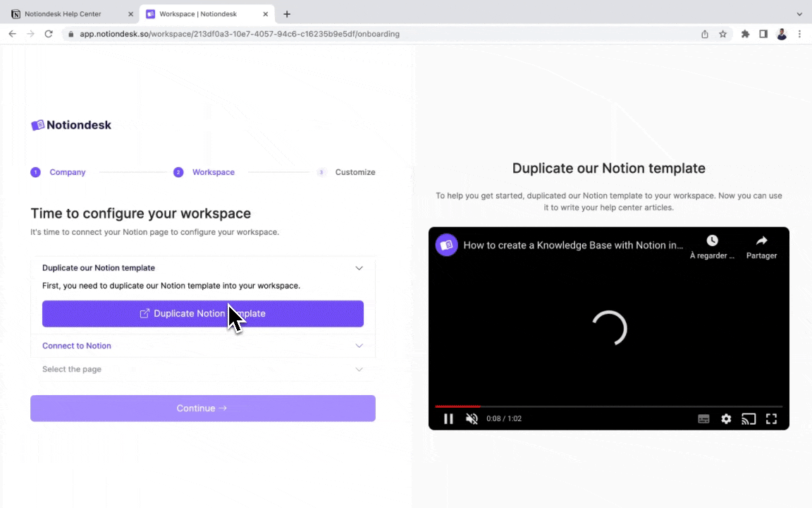
Task: Open video settings gear
Action: 726,419
